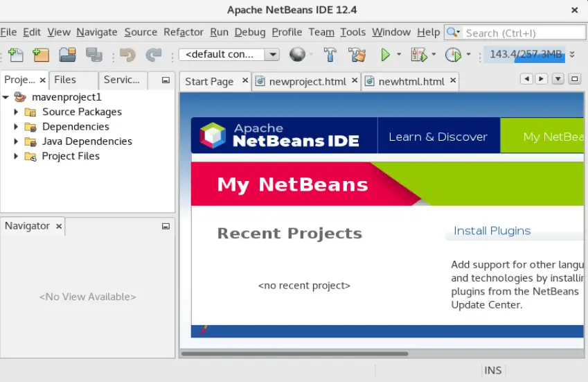Close the Projects tab

pyautogui.click(x=42, y=80)
